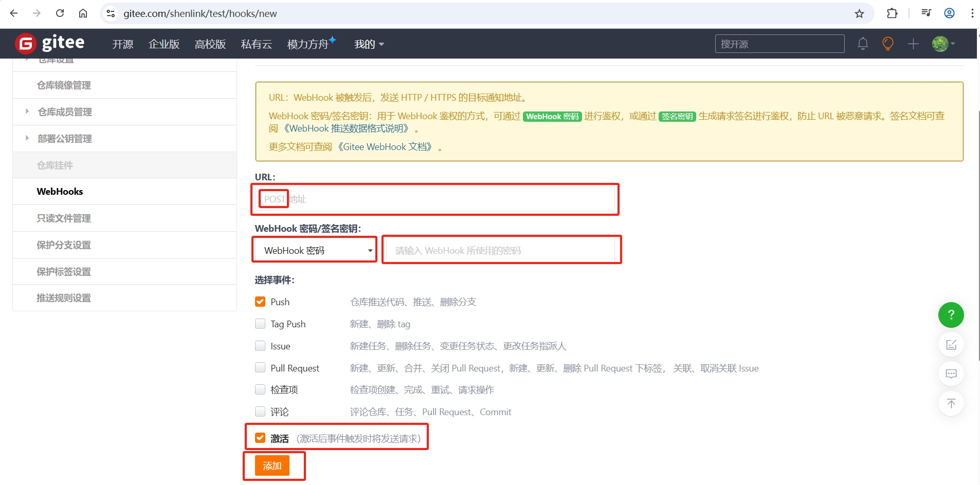Click the back-to-top arrow icon
Image resolution: width=980 pixels, height=485 pixels.
951,403
